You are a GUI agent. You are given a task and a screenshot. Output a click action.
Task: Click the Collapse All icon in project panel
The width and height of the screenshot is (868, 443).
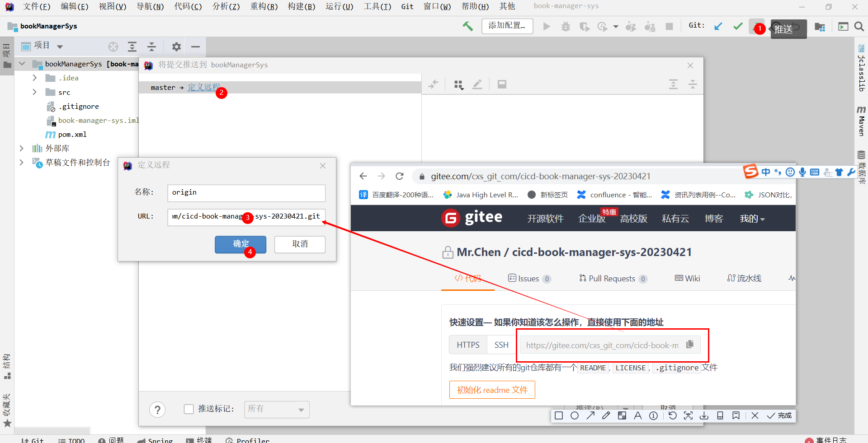(151, 47)
